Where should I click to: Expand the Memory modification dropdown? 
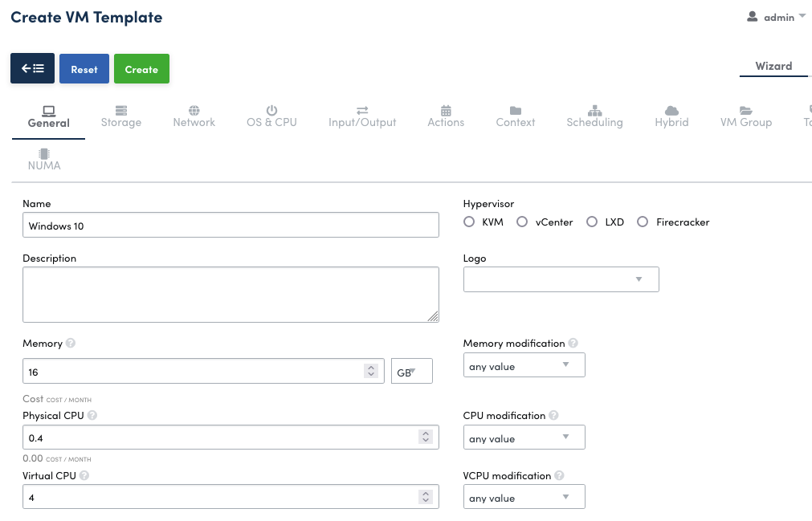click(x=524, y=366)
